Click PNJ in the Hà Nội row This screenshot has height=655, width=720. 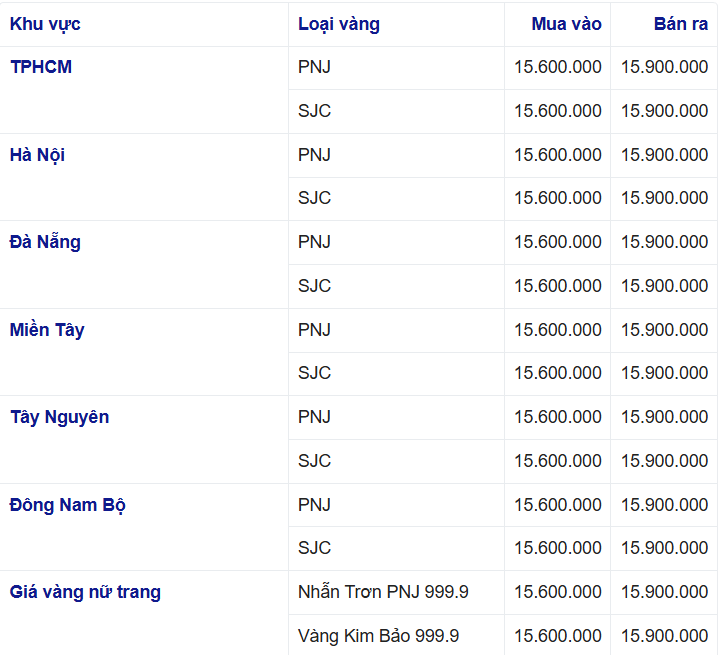[314, 155]
